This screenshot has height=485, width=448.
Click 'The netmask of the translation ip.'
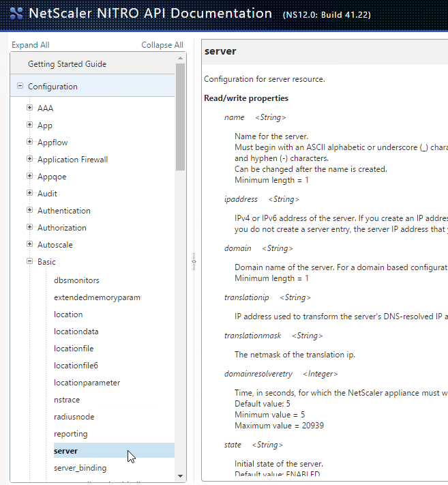295,355
